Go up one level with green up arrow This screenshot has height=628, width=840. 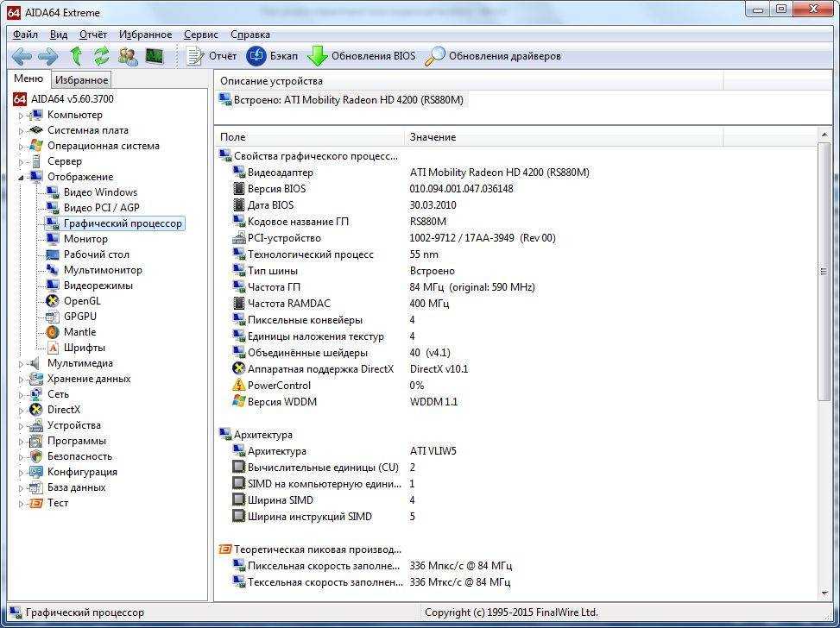(76, 56)
